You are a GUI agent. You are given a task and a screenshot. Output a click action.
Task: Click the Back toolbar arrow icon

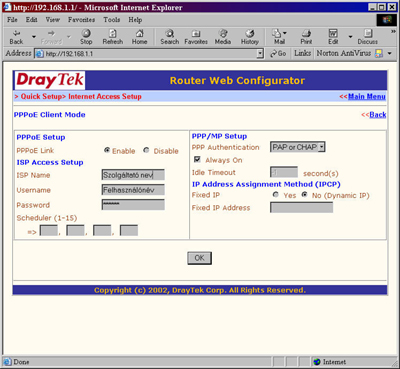(x=16, y=33)
